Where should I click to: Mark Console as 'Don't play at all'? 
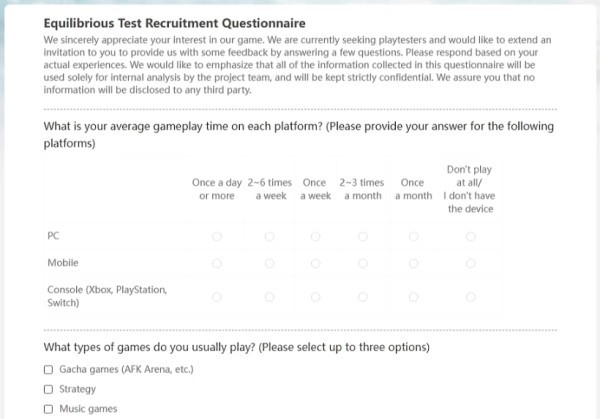[x=470, y=297]
